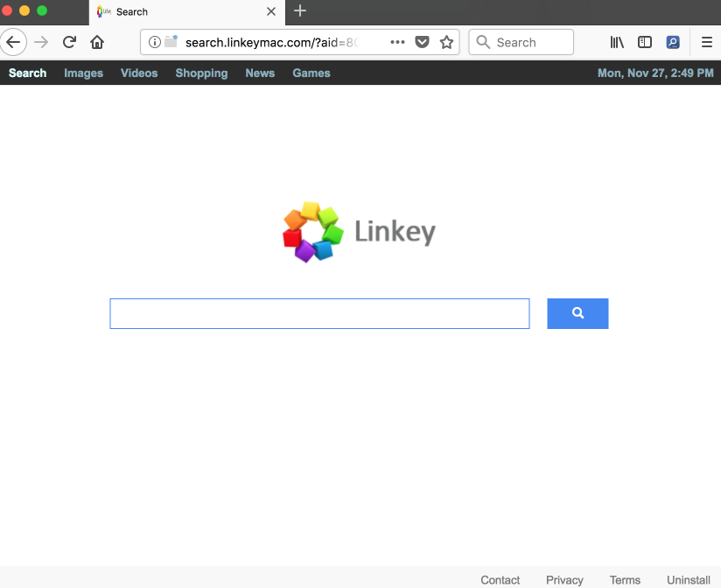The height and width of the screenshot is (588, 721).
Task: Show site information in address bar
Action: [x=154, y=42]
